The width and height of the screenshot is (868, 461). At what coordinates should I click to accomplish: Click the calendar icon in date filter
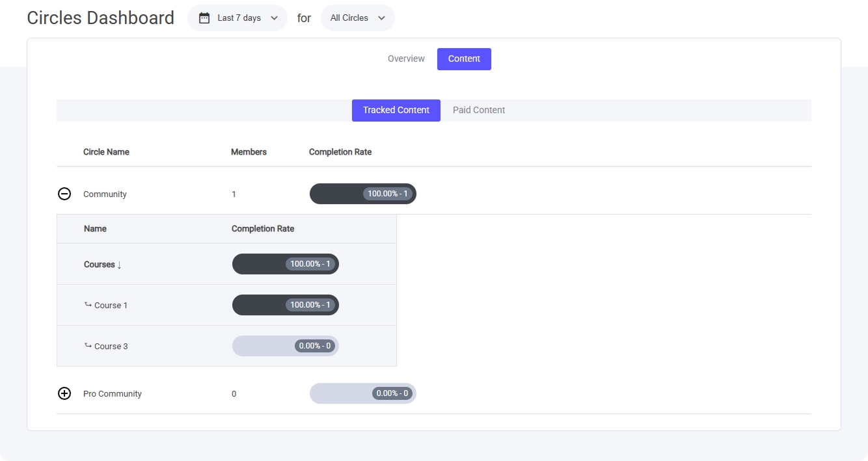click(204, 18)
